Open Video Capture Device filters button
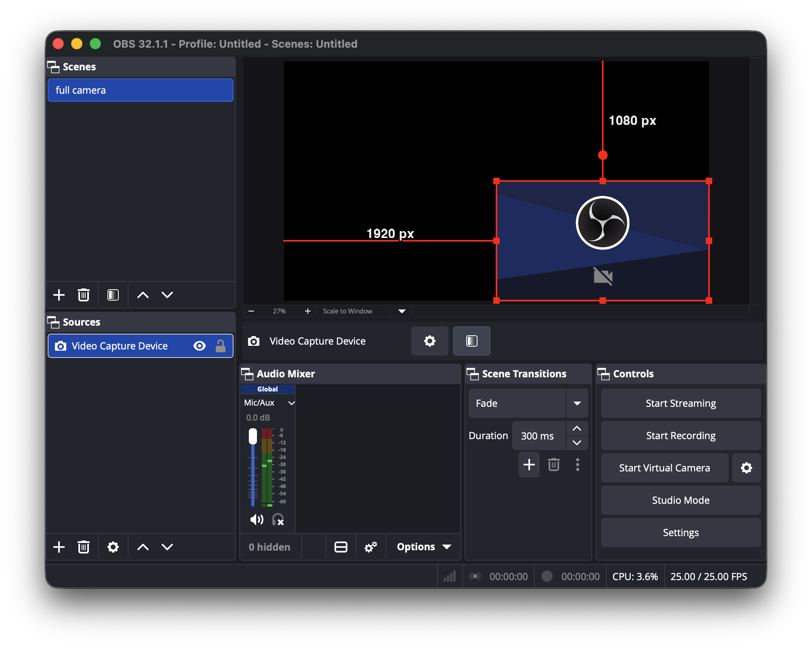The image size is (812, 648). click(x=471, y=341)
